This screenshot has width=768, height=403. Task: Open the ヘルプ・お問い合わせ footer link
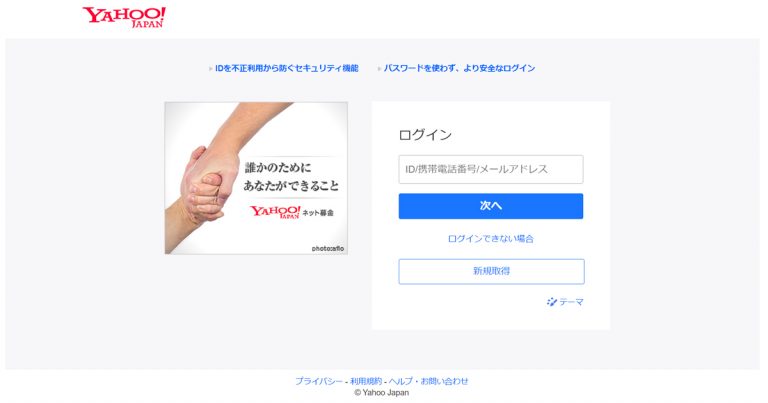429,381
